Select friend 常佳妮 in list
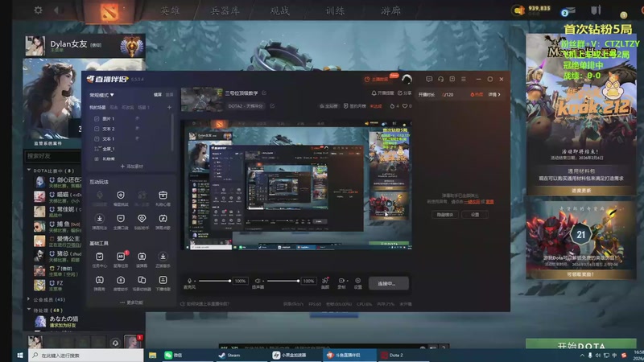The width and height of the screenshot is (644, 362). 57,212
